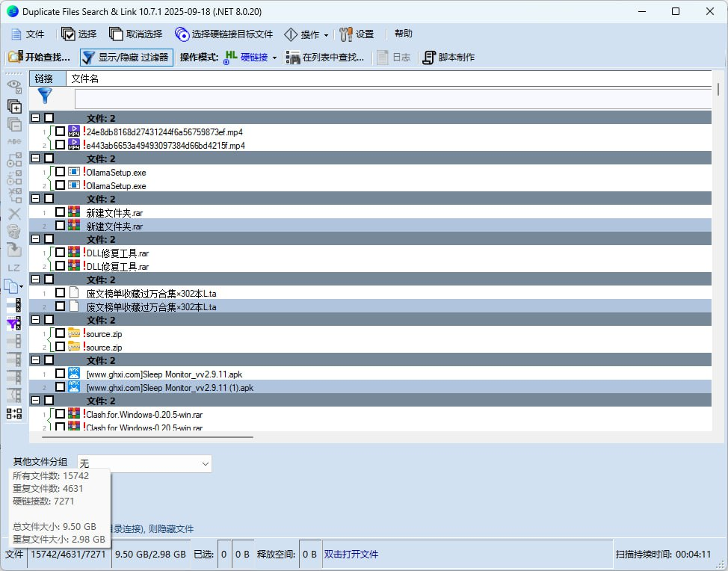
Task: Click the expand-all groups icon in left sidebar
Action: (x=14, y=106)
